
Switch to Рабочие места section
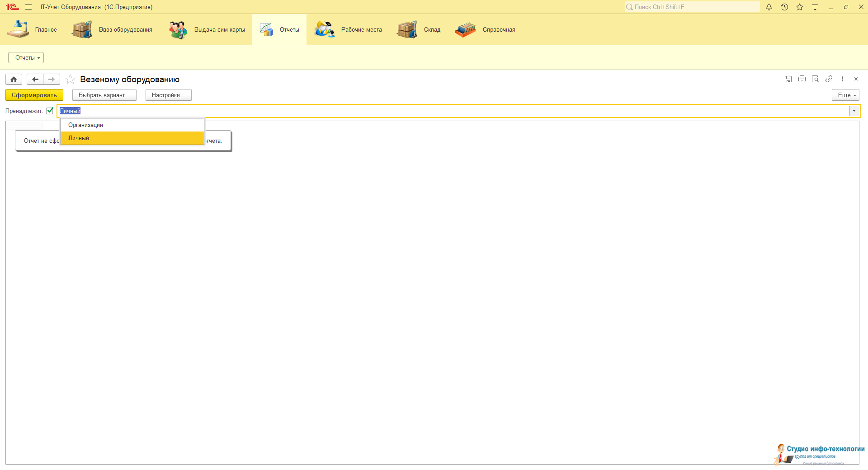pyautogui.click(x=349, y=30)
